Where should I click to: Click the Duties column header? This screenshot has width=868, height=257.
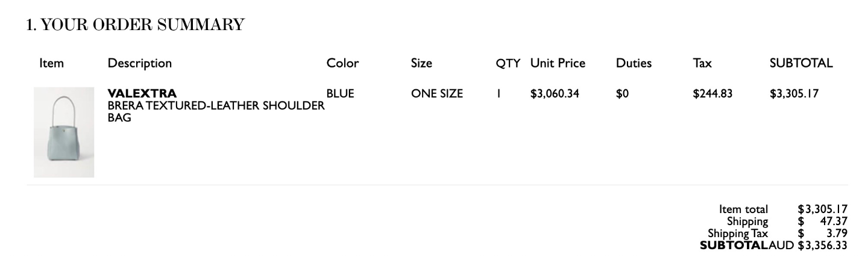[634, 63]
